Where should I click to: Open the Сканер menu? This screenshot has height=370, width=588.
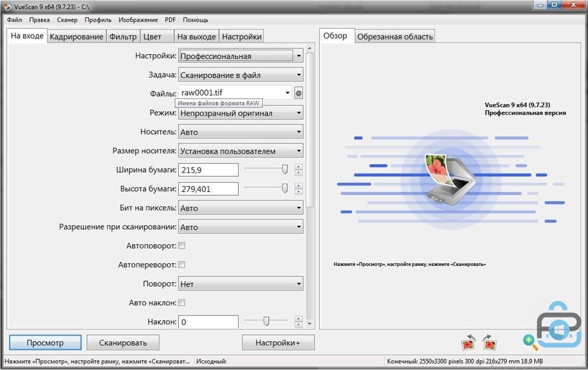tap(67, 20)
